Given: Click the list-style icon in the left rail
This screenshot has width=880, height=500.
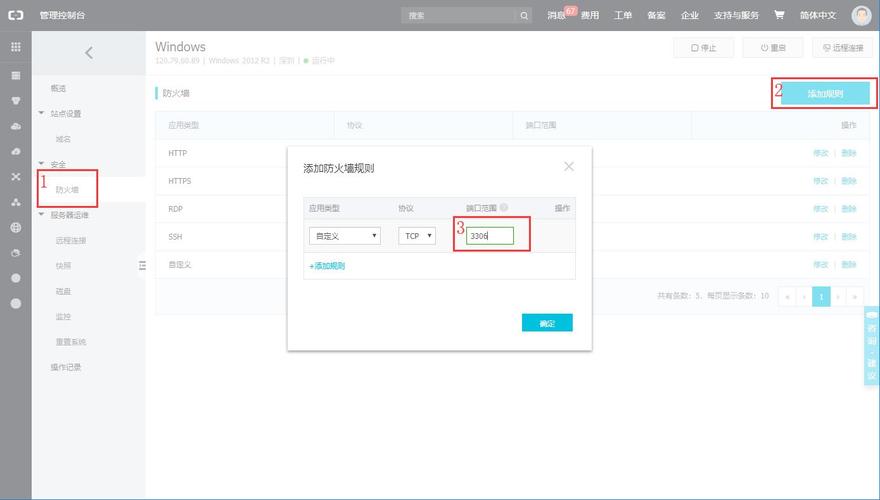Looking at the screenshot, I should 16,75.
